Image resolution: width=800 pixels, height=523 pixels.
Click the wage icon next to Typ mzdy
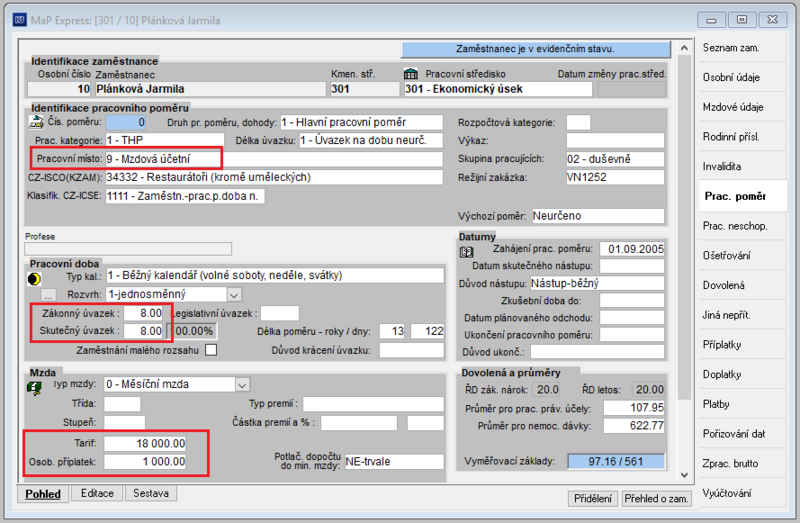[x=34, y=388]
